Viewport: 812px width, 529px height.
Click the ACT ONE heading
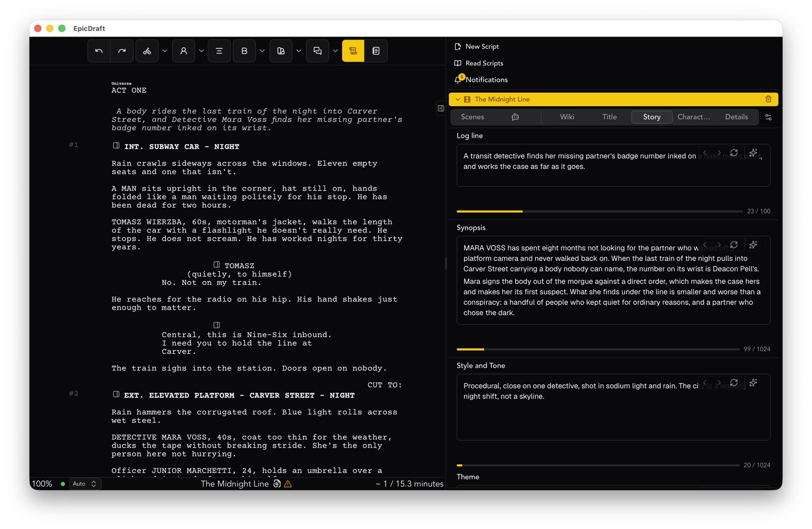129,90
